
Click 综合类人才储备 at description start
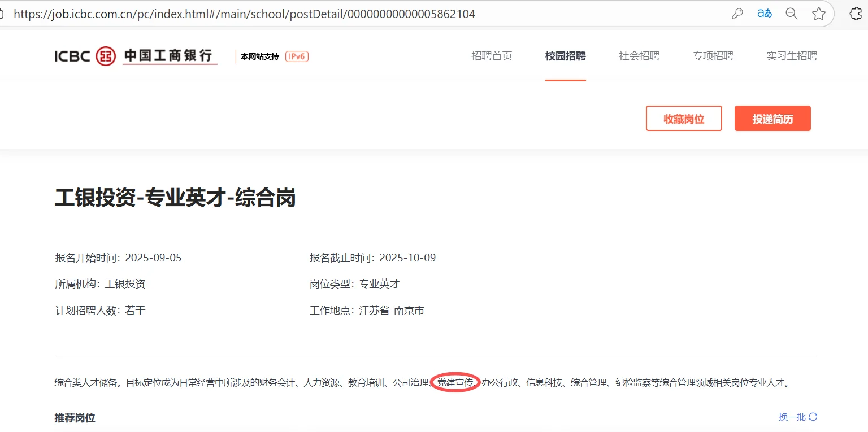pos(86,383)
